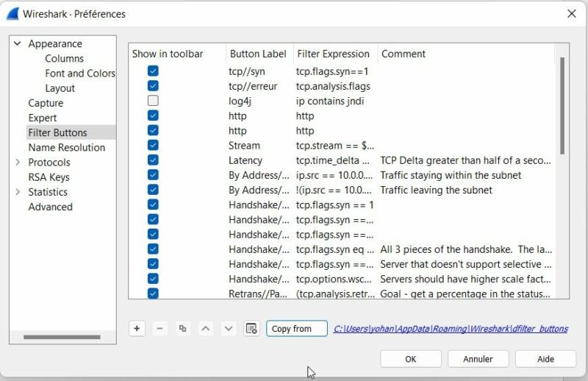Open the Copy from dropdown
The height and width of the screenshot is (381, 588).
point(297,329)
